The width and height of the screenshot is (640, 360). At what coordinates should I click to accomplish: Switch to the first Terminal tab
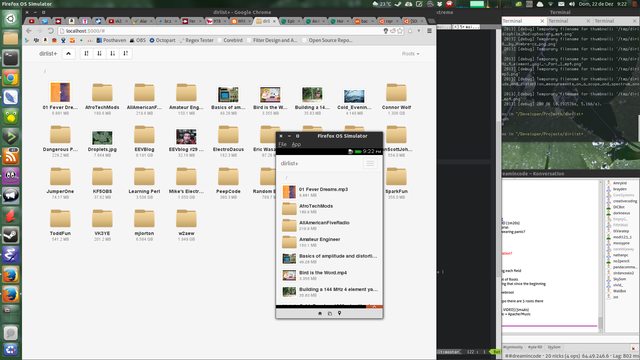pos(523,21)
